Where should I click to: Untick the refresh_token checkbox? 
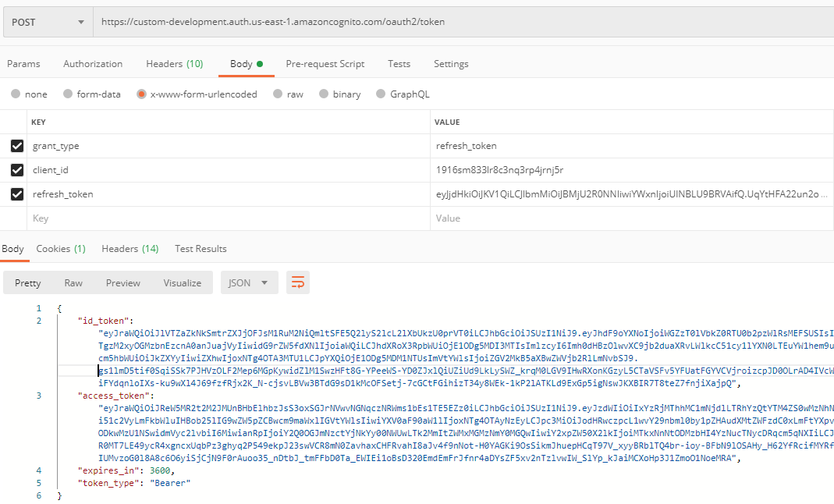pyautogui.click(x=17, y=193)
